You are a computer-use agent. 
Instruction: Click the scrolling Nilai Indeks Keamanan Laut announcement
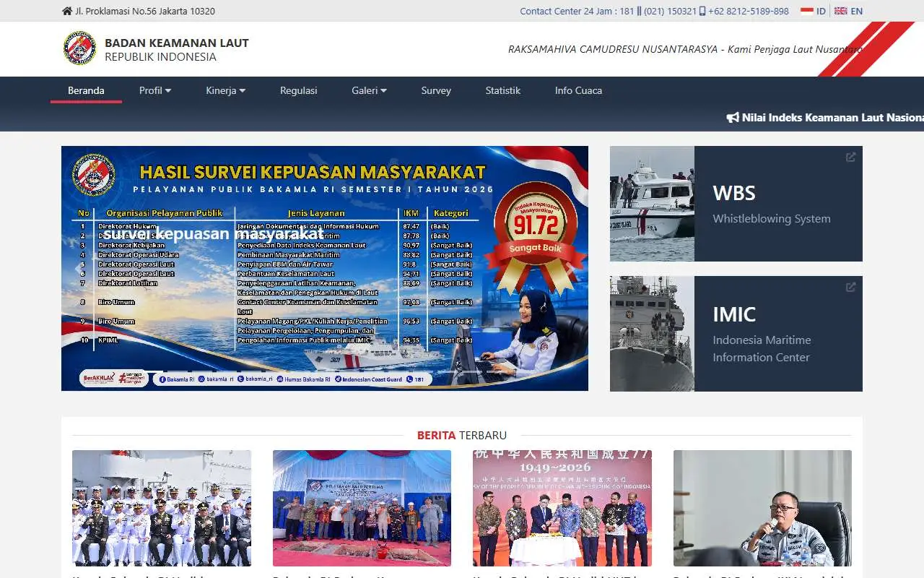(x=833, y=117)
